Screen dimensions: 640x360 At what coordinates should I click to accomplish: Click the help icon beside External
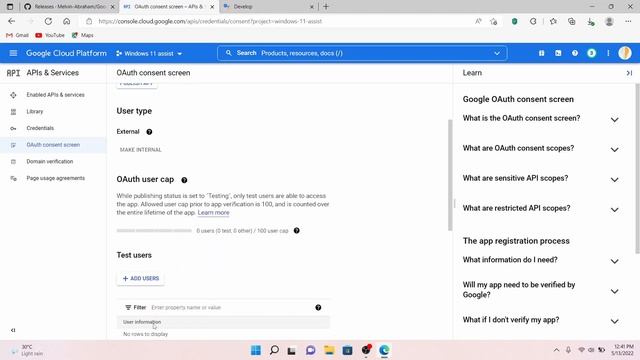149,132
